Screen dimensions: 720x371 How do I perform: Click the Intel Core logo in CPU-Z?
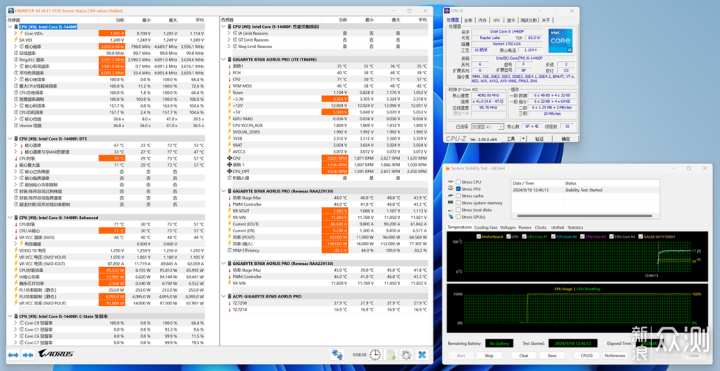560,41
